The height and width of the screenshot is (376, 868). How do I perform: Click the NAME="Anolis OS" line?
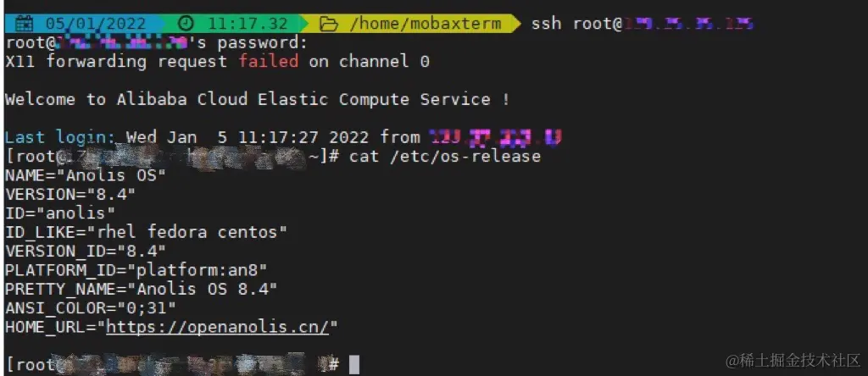(86, 175)
